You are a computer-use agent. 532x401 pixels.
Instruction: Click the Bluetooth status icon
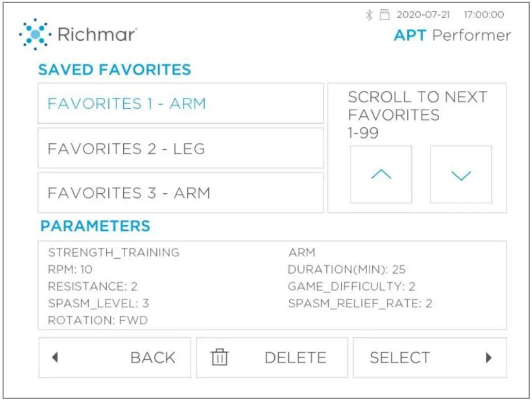pos(370,14)
